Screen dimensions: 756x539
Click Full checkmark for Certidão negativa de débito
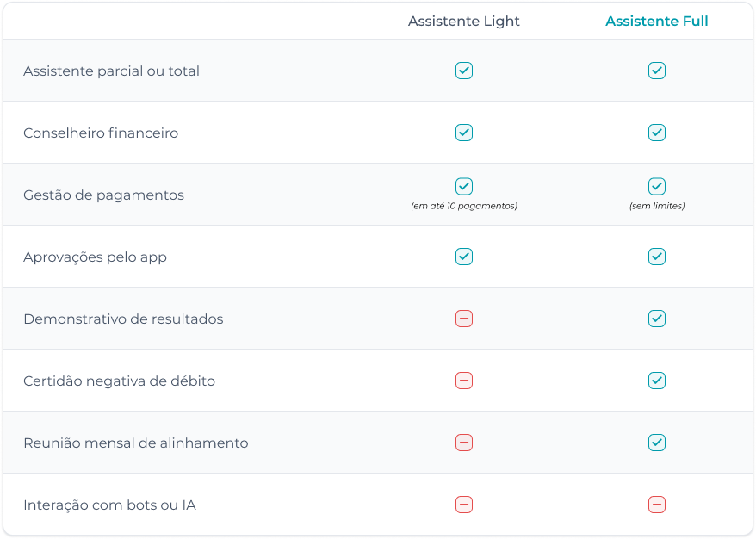pyautogui.click(x=657, y=381)
